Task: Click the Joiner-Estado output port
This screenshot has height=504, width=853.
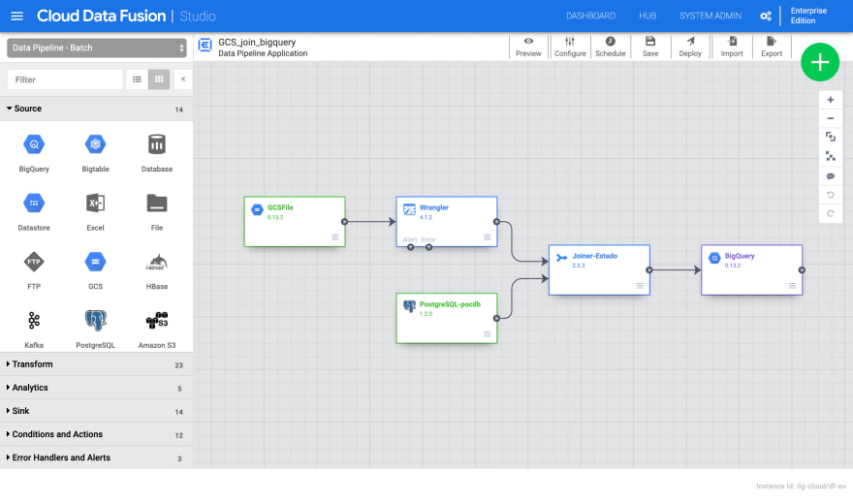Action: point(649,270)
